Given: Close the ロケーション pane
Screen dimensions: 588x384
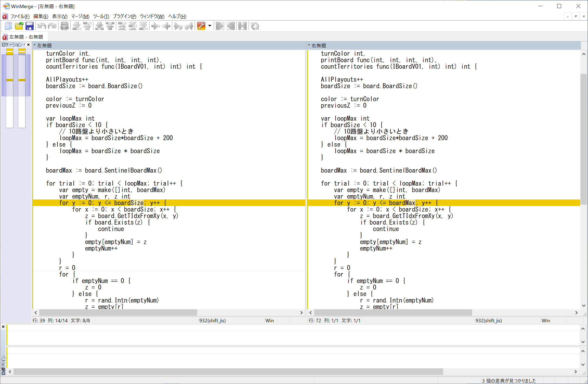Looking at the screenshot, I should [x=28, y=45].
